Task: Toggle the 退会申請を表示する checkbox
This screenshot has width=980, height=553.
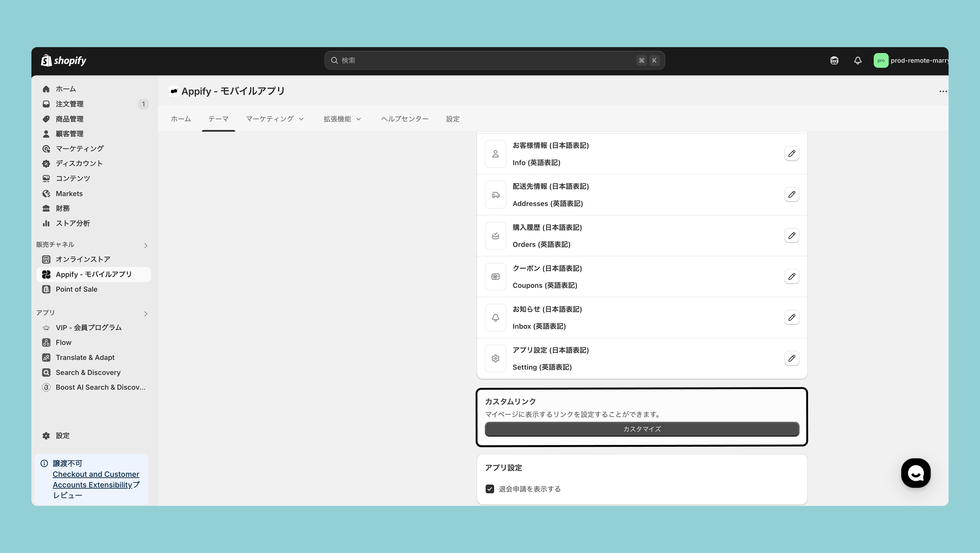Action: pos(490,489)
